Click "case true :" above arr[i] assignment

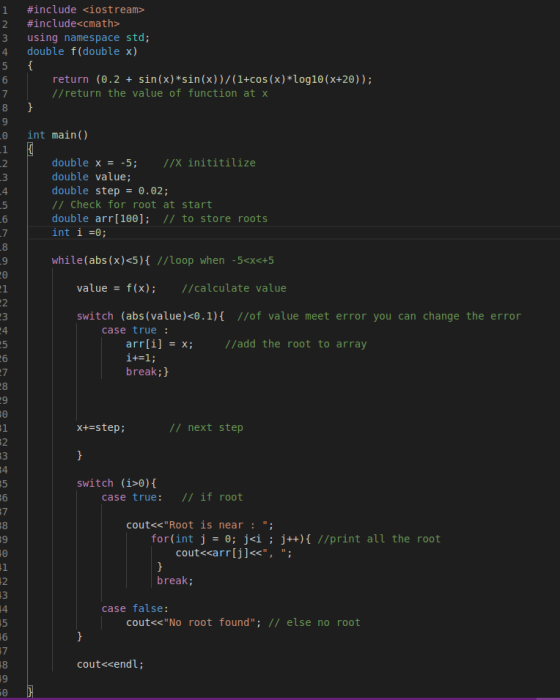click(x=135, y=330)
